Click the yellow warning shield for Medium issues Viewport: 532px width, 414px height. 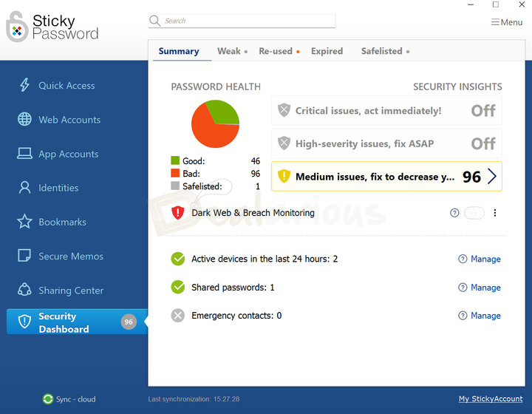[284, 176]
